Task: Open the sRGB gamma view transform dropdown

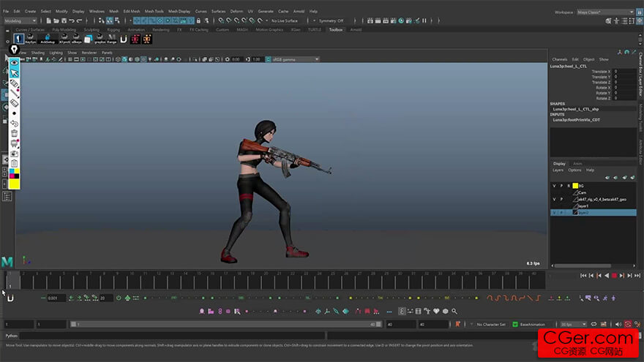Action: pyautogui.click(x=295, y=59)
